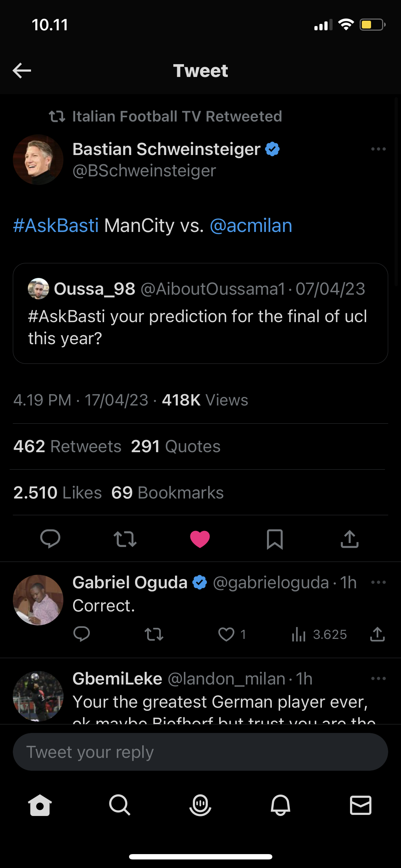Open more options on GbemiLeke's reply

(x=378, y=678)
